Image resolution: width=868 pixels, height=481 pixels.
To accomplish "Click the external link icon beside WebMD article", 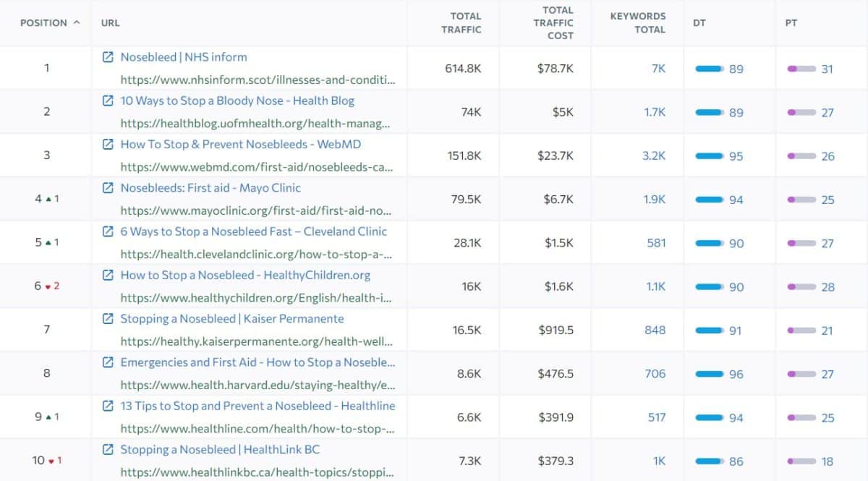I will 108,144.
